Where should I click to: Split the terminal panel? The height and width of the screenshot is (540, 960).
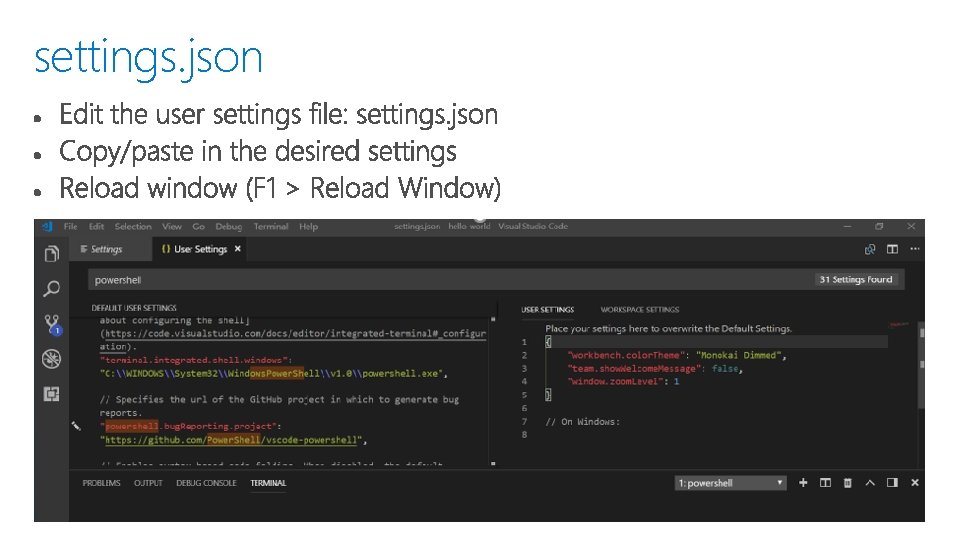825,482
